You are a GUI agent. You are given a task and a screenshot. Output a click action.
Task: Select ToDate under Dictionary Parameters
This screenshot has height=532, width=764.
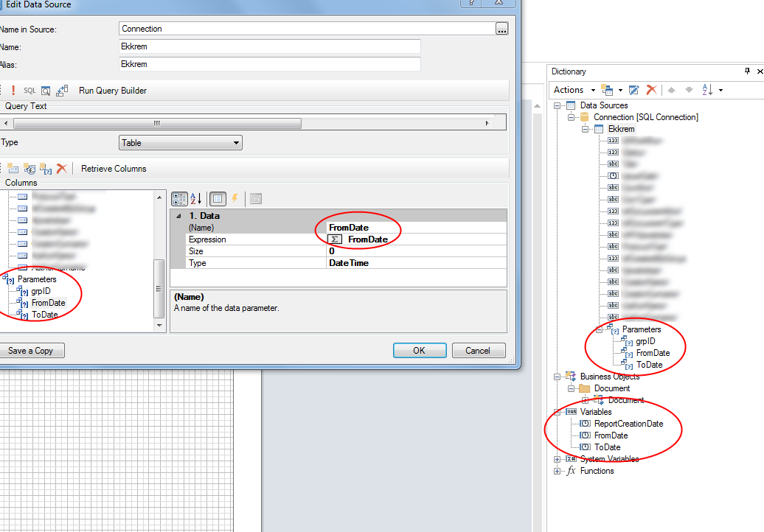(650, 365)
